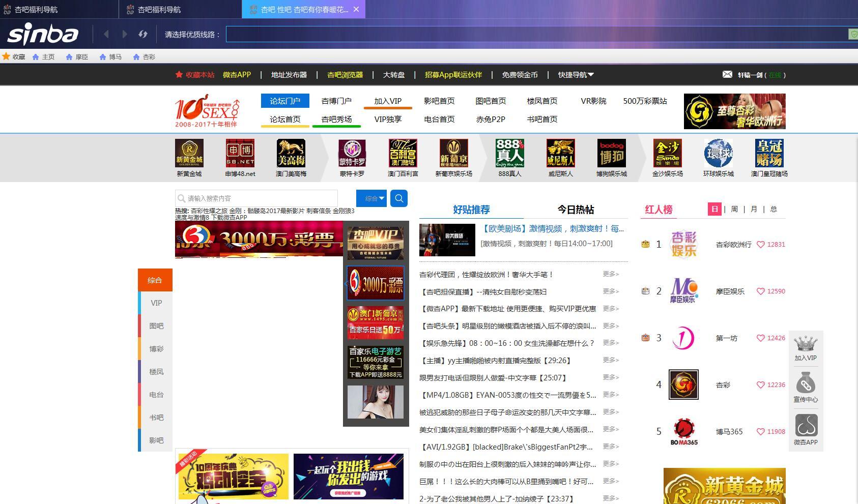This screenshot has width=858, height=504.
Task: Select the 周 ranking period
Action: 734,209
